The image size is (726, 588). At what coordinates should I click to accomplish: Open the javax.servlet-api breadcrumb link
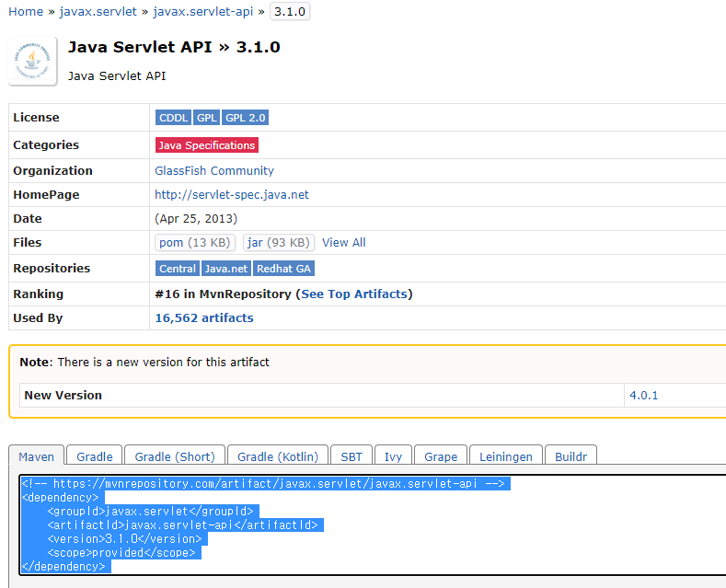point(202,12)
